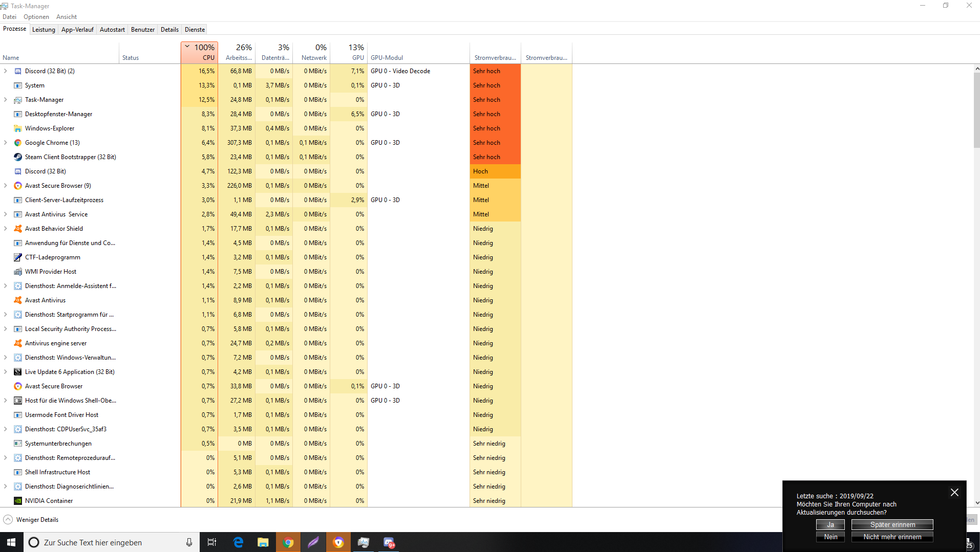Click the process list vertical scrollbar thumb
980x552 pixels.
point(976,110)
